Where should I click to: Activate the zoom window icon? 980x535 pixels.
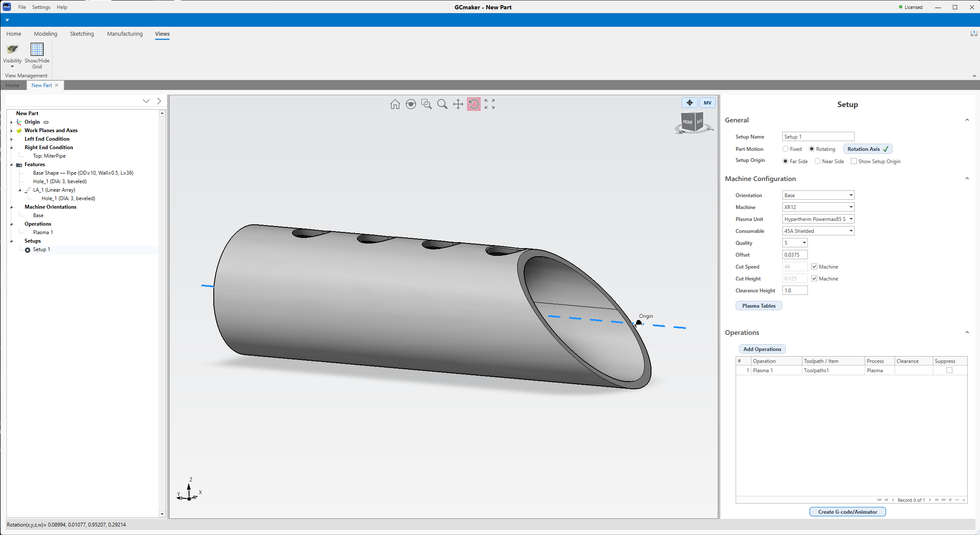[x=426, y=104]
